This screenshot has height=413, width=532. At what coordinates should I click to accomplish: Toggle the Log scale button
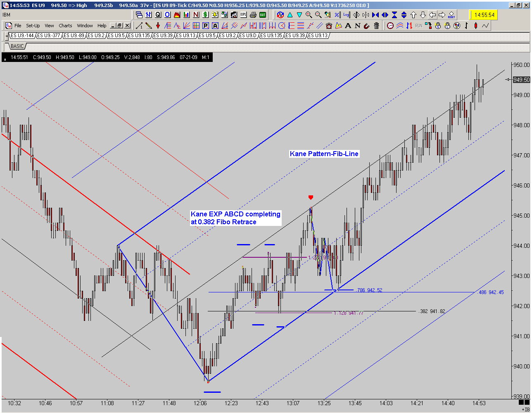347,15
